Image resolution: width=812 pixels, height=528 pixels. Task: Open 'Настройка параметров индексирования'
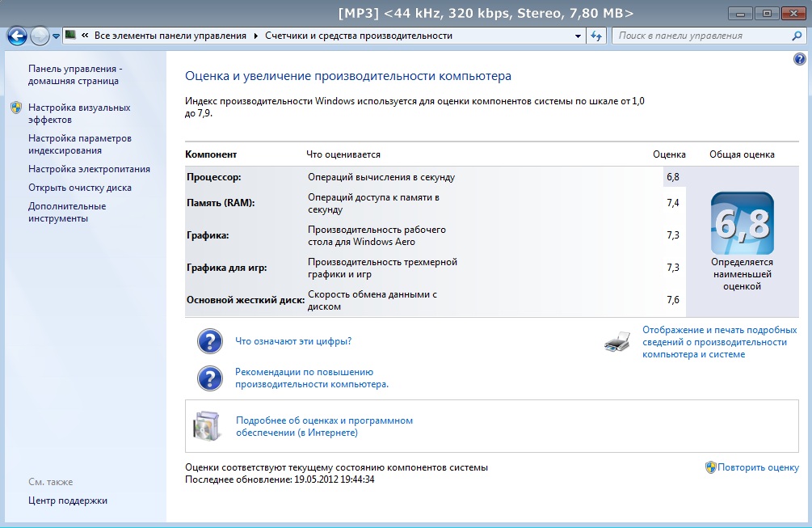point(80,144)
